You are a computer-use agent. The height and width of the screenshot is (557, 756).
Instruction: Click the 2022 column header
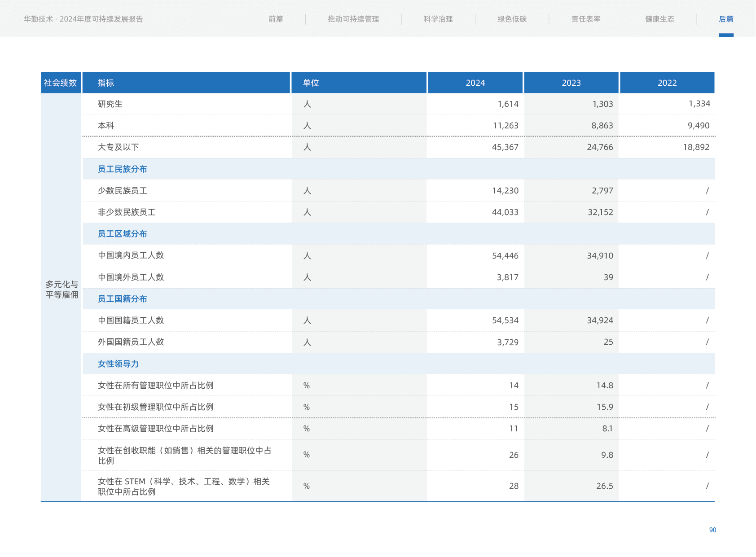pos(667,83)
